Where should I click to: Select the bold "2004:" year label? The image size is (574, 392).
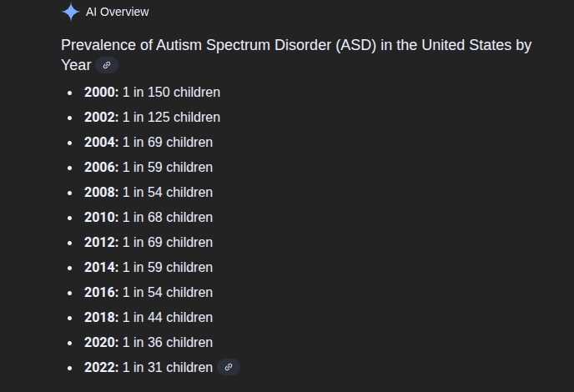tap(101, 142)
